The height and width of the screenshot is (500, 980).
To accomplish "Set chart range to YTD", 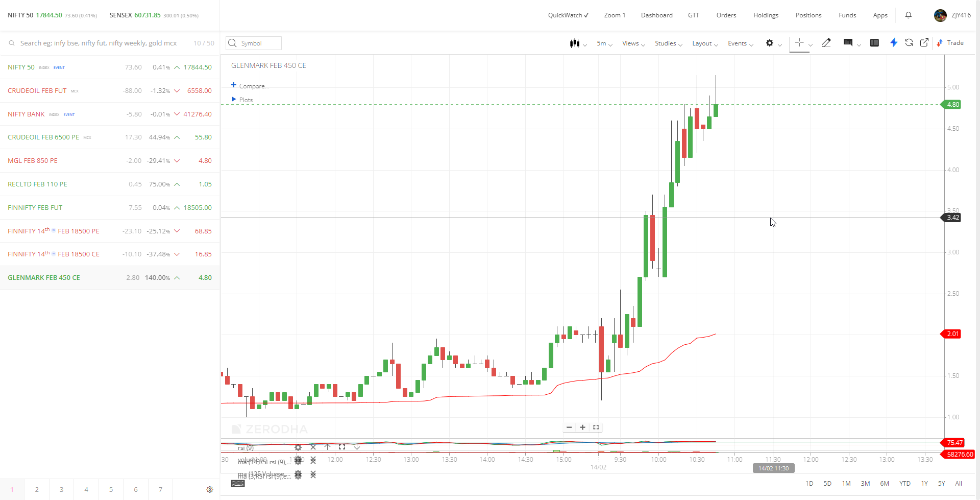I will click(x=905, y=484).
